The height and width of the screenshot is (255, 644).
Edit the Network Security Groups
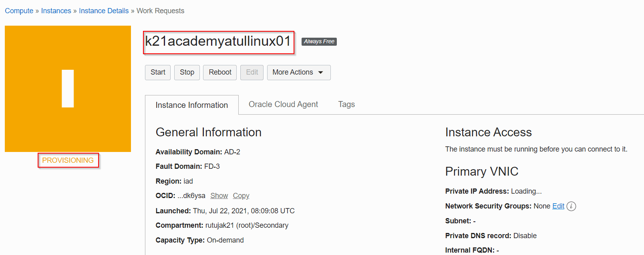[558, 206]
